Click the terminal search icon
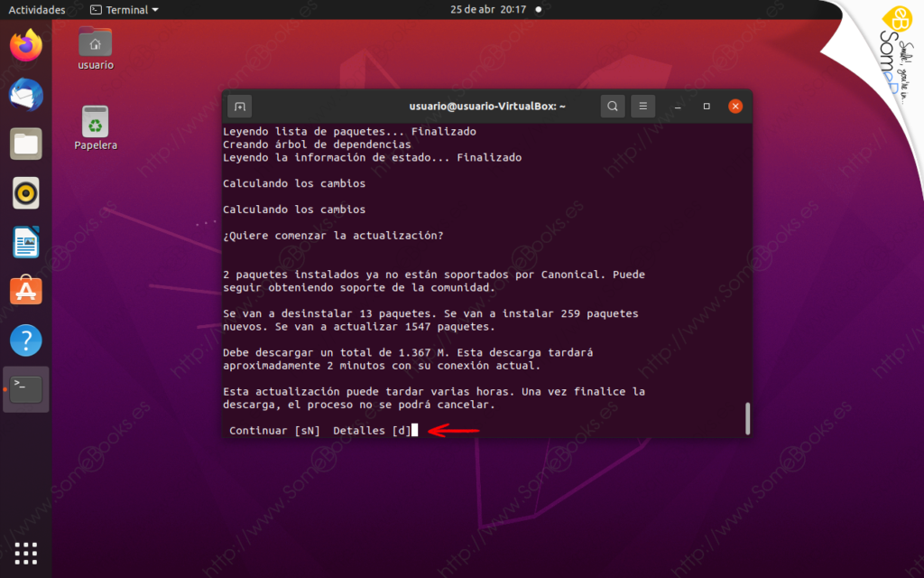The height and width of the screenshot is (578, 924). click(613, 107)
